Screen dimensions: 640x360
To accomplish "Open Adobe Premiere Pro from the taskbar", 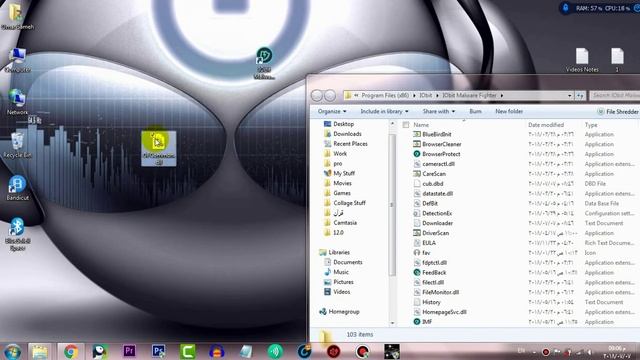I will pyautogui.click(x=129, y=351).
